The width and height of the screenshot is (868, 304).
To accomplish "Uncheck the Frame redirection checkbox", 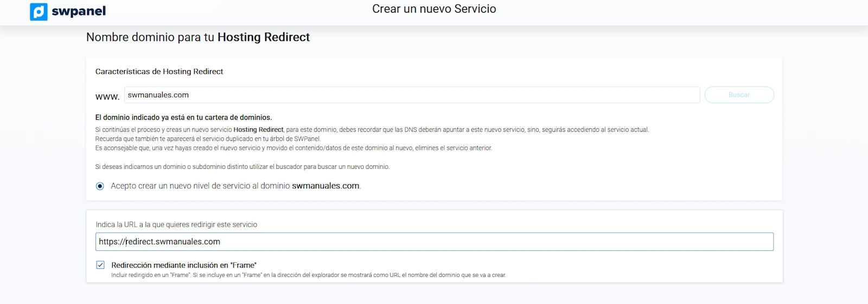I will coord(100,265).
